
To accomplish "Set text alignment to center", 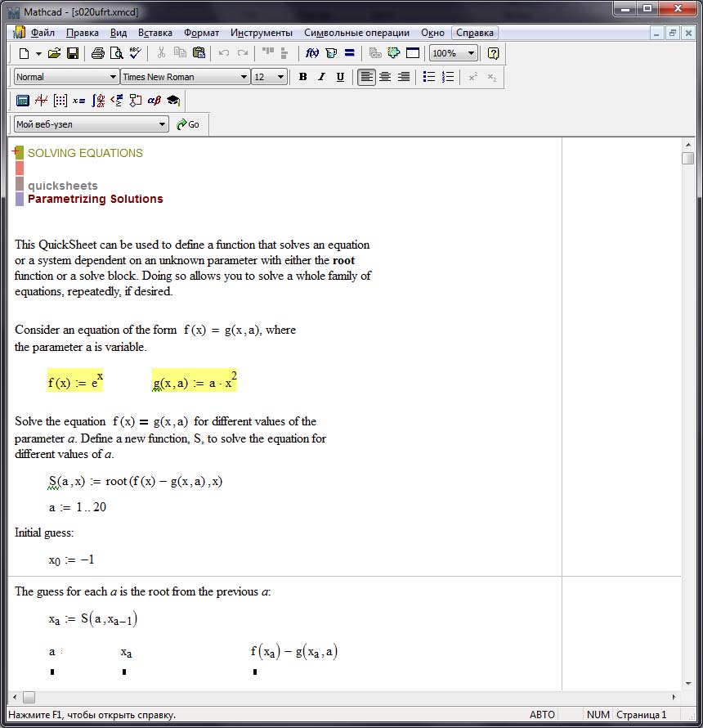I will tap(385, 77).
